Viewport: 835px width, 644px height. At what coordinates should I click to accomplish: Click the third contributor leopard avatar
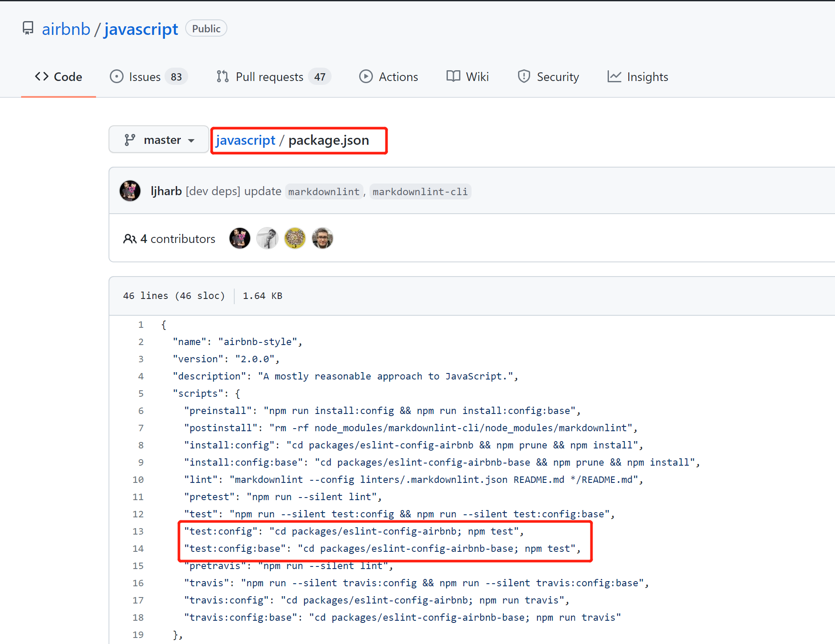[x=295, y=238]
